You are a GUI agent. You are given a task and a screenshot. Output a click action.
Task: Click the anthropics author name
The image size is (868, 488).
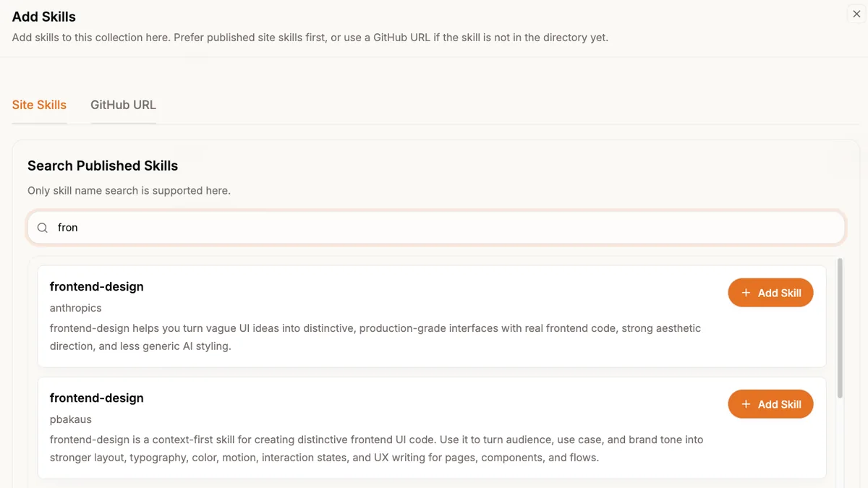click(75, 308)
